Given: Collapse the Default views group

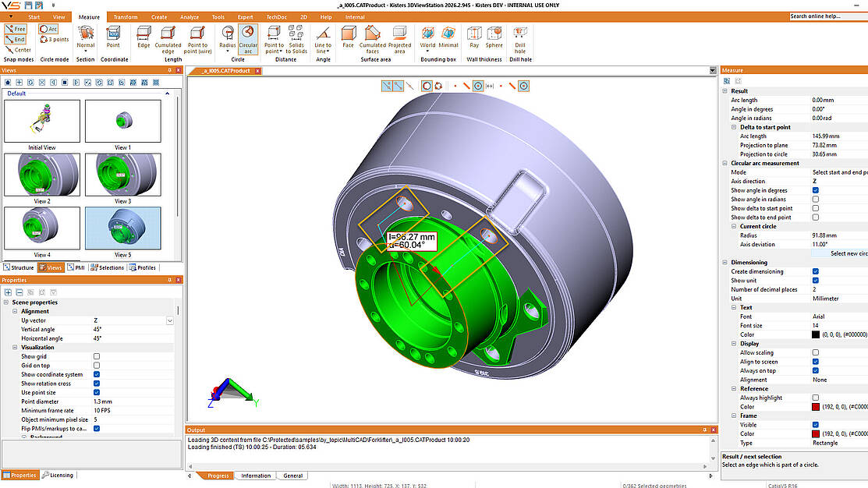Looking at the screenshot, I should click(x=167, y=94).
